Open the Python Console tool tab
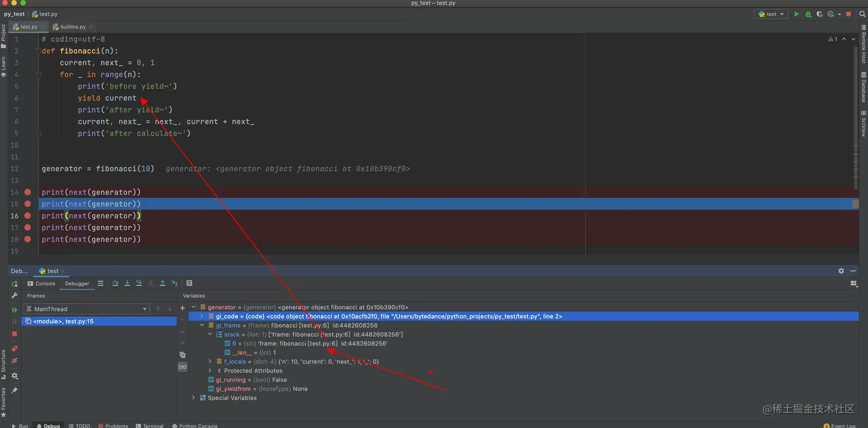 (x=194, y=426)
